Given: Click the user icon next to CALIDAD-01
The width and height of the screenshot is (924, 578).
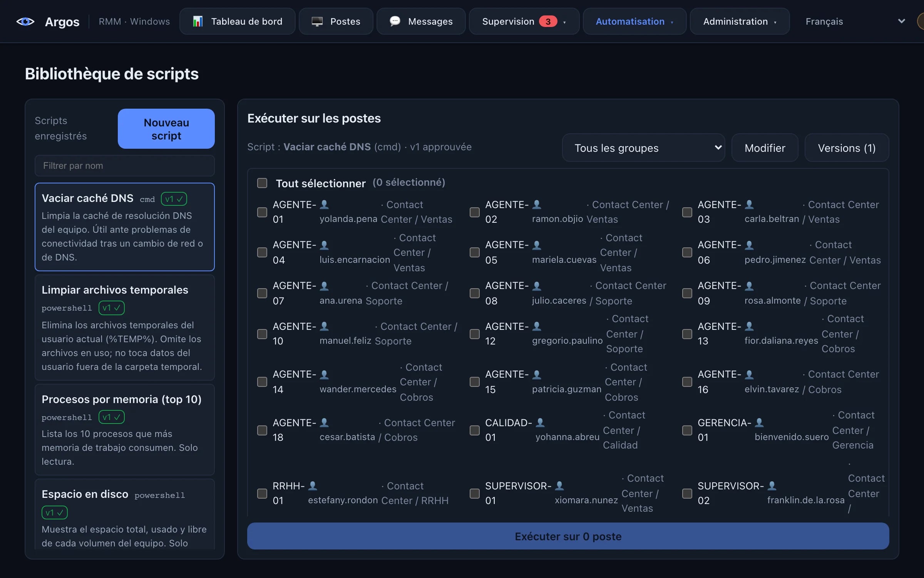Looking at the screenshot, I should 540,423.
